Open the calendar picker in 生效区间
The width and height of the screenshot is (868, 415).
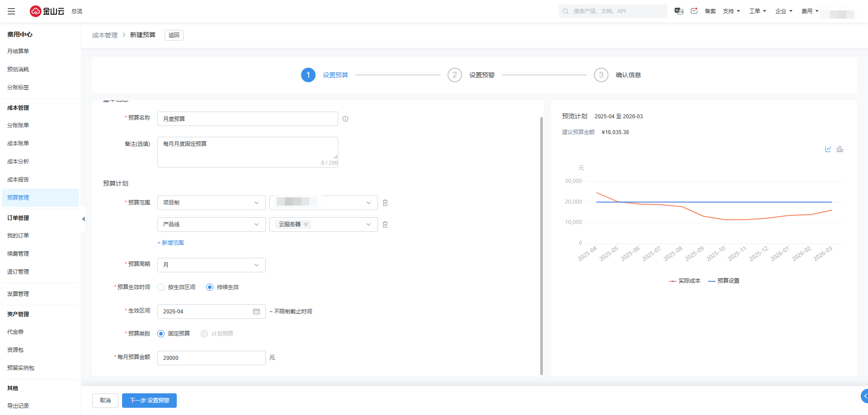(x=256, y=312)
